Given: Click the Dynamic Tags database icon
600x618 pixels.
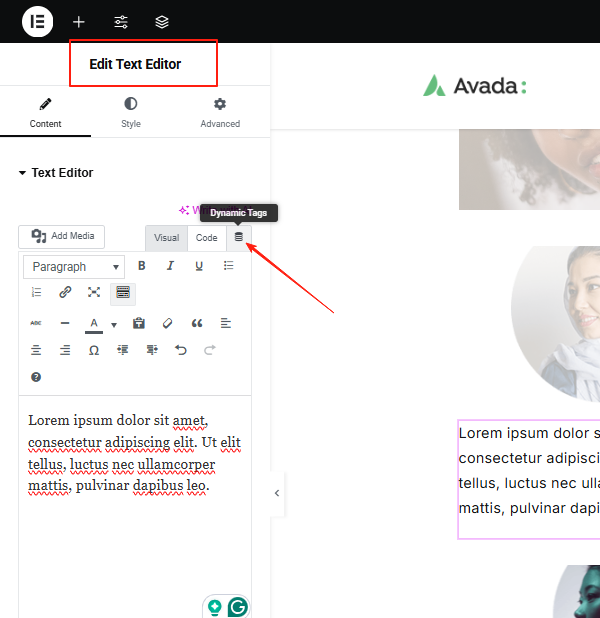Looking at the screenshot, I should tap(239, 237).
